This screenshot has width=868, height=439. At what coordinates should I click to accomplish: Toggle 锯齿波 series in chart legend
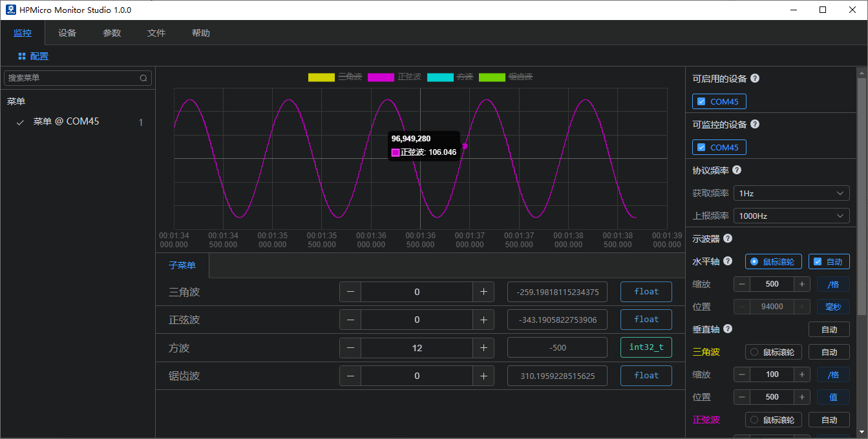(x=506, y=77)
